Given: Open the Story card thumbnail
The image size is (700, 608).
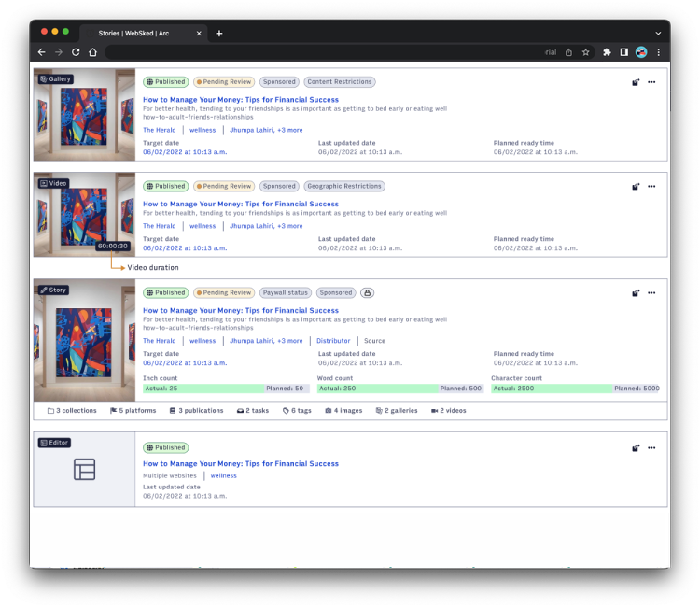Looking at the screenshot, I should pyautogui.click(x=84, y=340).
